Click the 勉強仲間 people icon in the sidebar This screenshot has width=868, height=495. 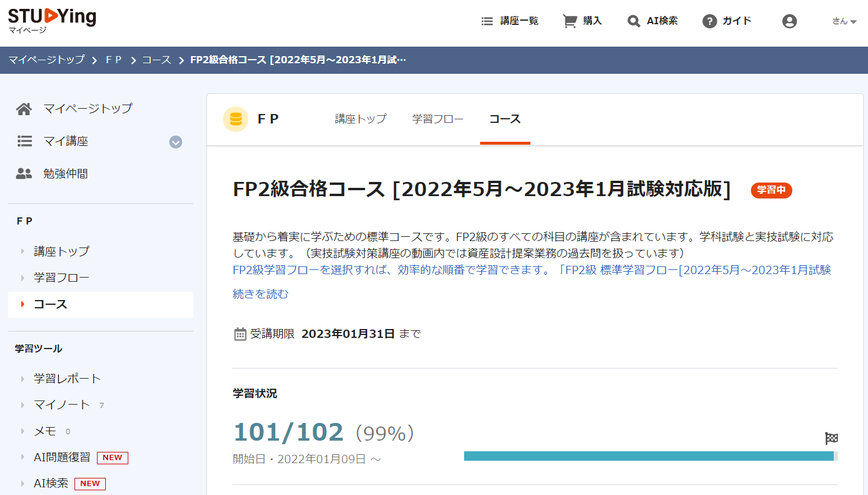[x=24, y=174]
